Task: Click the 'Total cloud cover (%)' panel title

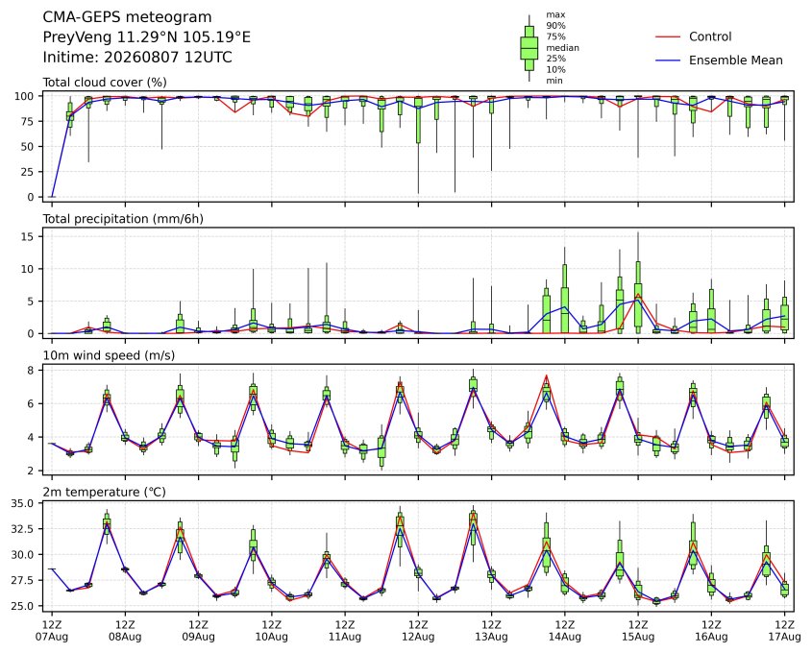Action: [x=105, y=83]
